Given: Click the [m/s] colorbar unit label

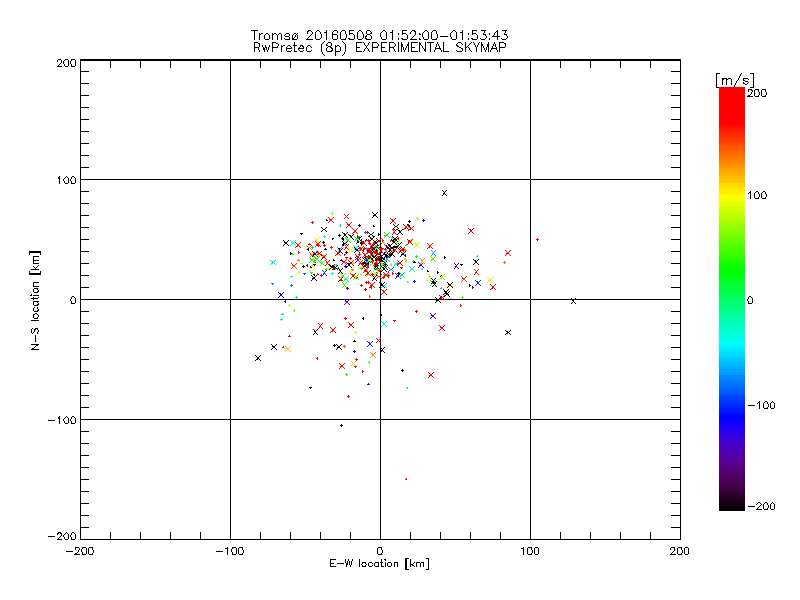Looking at the screenshot, I should tap(735, 80).
